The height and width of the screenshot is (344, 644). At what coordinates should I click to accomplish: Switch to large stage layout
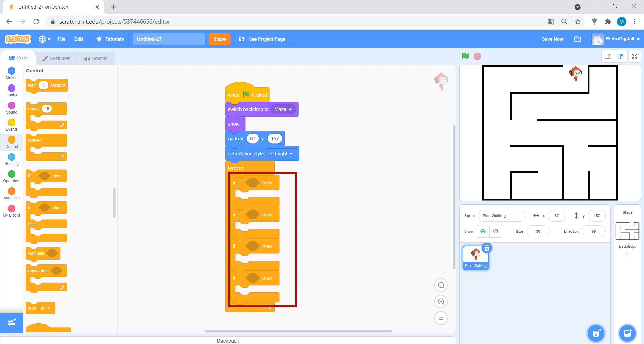coord(620,56)
